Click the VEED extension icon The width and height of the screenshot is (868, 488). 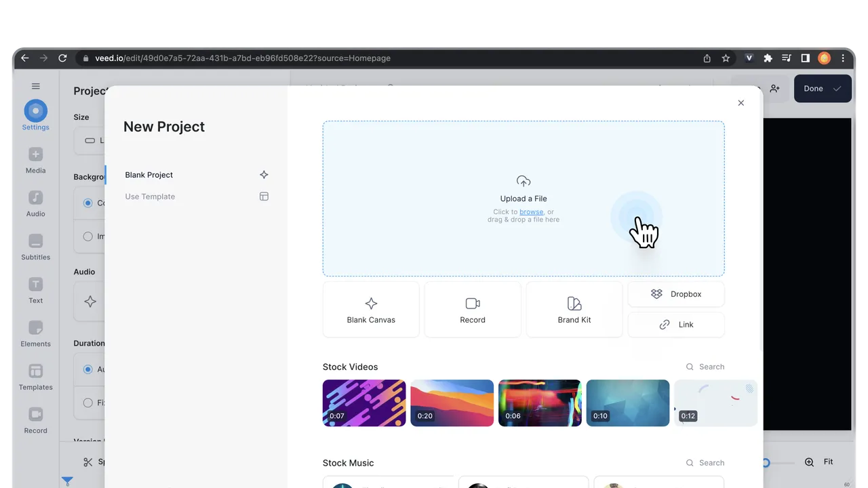(749, 58)
